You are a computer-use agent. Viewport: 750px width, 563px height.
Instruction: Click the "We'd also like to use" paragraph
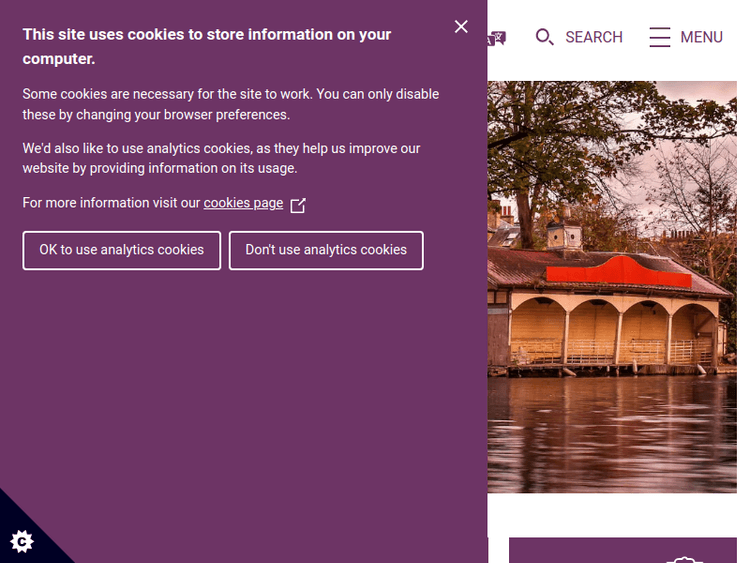(x=222, y=158)
